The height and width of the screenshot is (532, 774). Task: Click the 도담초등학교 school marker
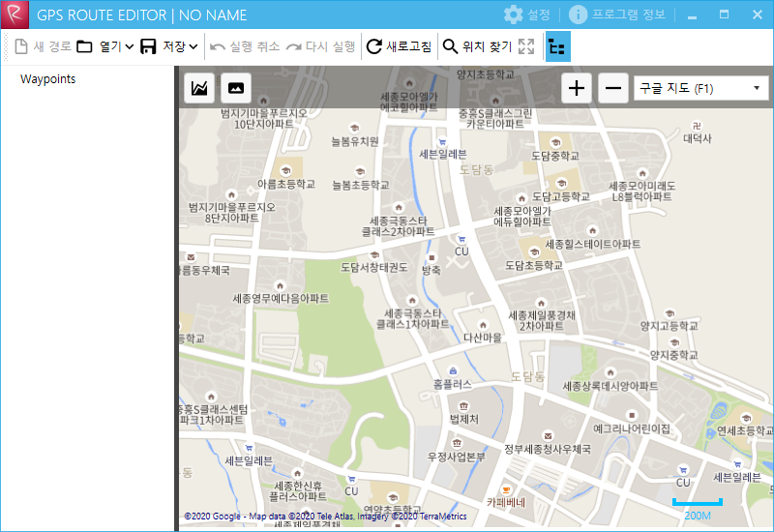click(x=534, y=252)
